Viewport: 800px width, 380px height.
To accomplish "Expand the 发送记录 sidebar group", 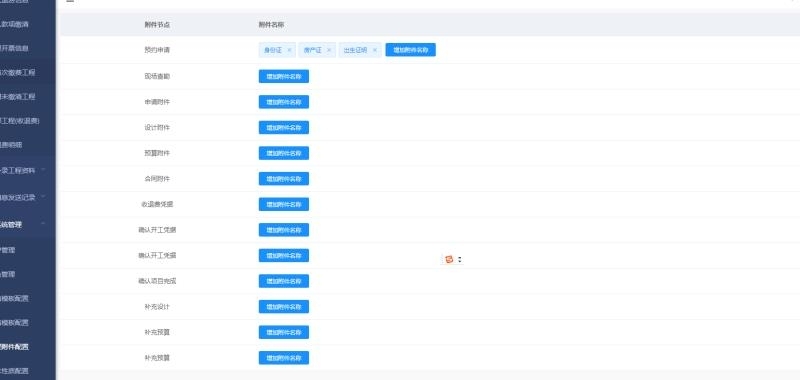I will pos(43,196).
